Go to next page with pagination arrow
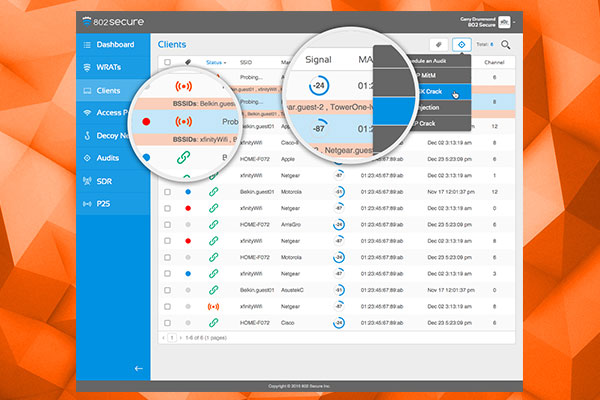This screenshot has height=400, width=600. [181, 338]
